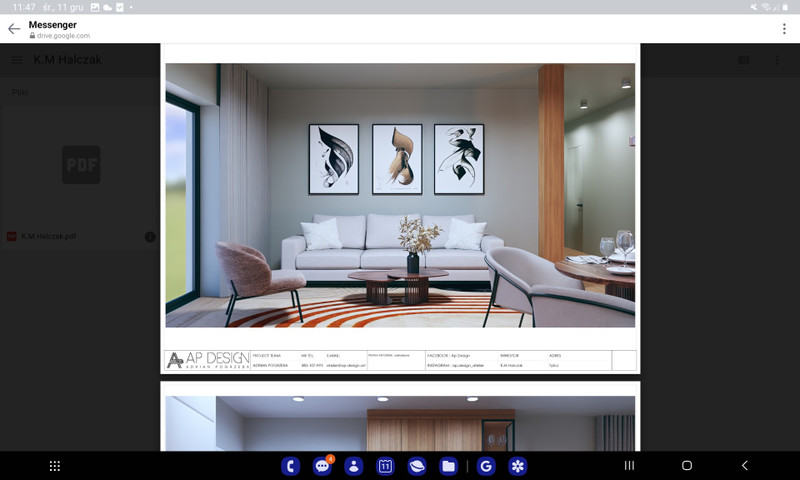Show recent apps with the navigation button
The height and width of the screenshot is (480, 800).
(629, 466)
